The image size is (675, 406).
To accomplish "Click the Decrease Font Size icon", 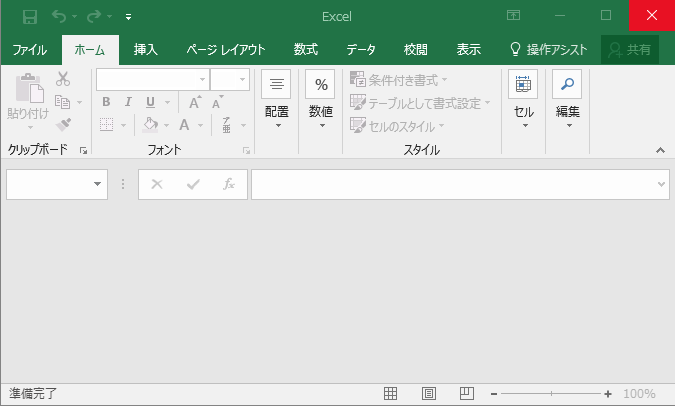I will tap(217, 102).
